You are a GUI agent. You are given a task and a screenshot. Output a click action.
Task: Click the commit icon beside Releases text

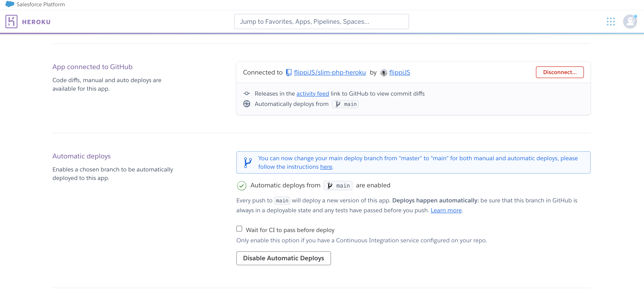(x=246, y=94)
